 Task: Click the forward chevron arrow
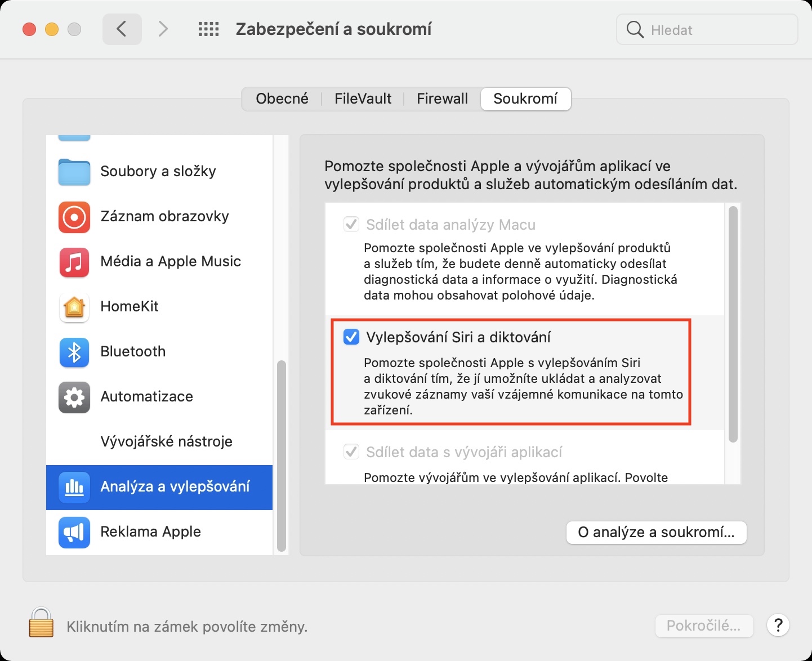[163, 29]
